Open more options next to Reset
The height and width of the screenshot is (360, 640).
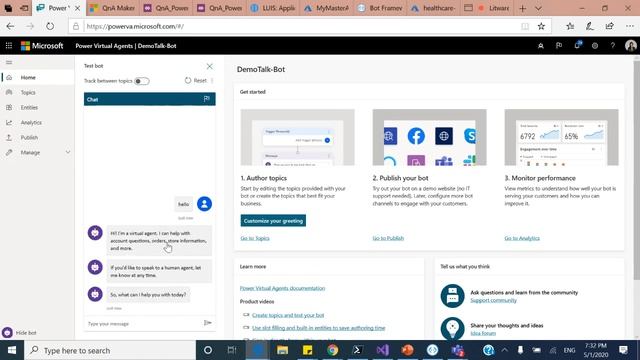pos(212,80)
